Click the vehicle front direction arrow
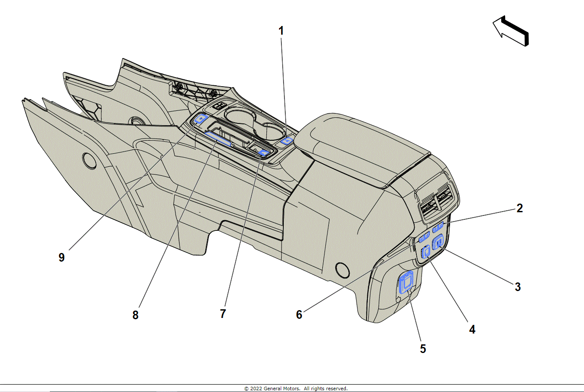The height and width of the screenshot is (392, 584). pyautogui.click(x=511, y=31)
